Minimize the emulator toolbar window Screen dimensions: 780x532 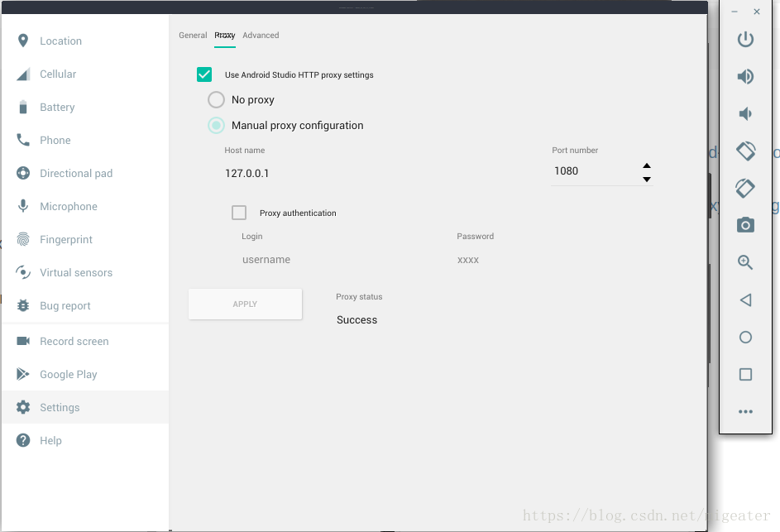(735, 12)
